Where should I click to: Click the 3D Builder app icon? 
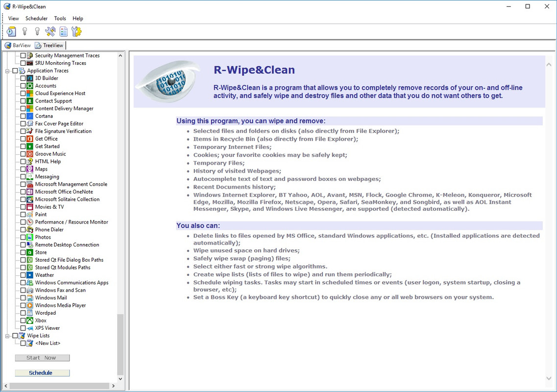(30, 78)
